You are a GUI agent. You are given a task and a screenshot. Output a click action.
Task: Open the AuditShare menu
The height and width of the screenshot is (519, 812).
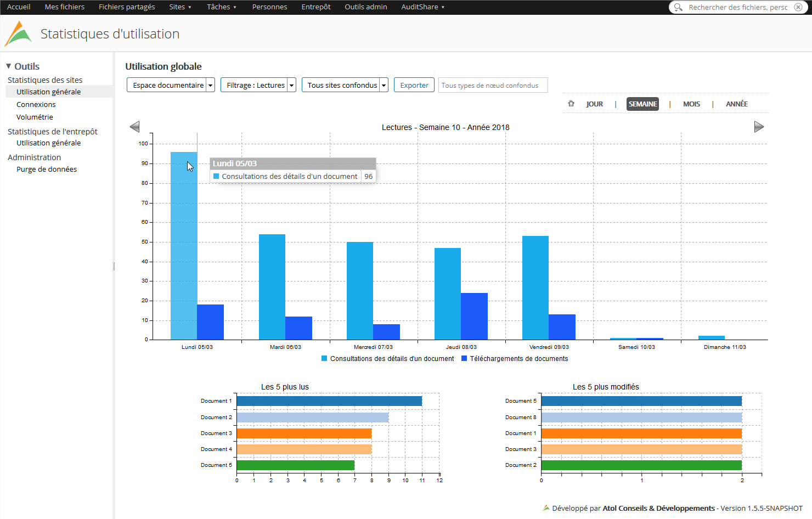click(x=422, y=7)
